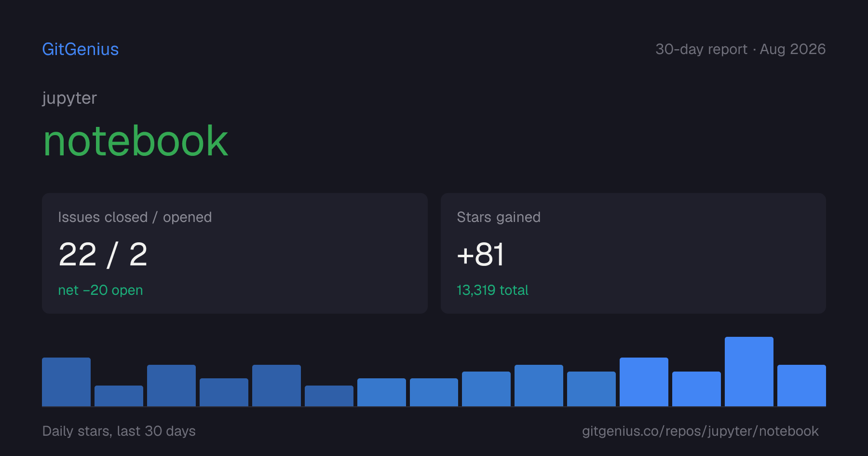Click the "Stars gained" label
Image resolution: width=868 pixels, height=456 pixels.
tap(499, 217)
